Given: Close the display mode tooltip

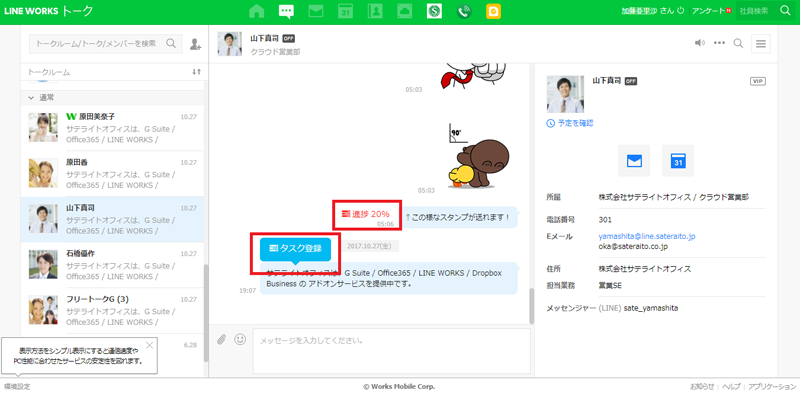Looking at the screenshot, I should (149, 346).
